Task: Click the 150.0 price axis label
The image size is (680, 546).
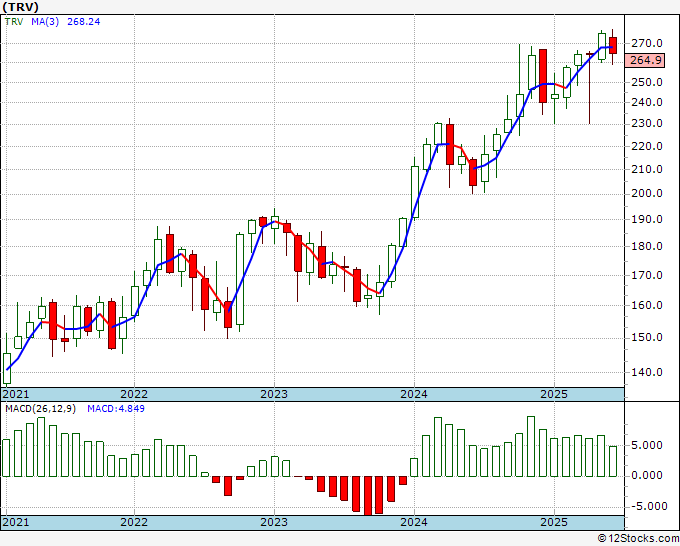Action: click(x=647, y=337)
